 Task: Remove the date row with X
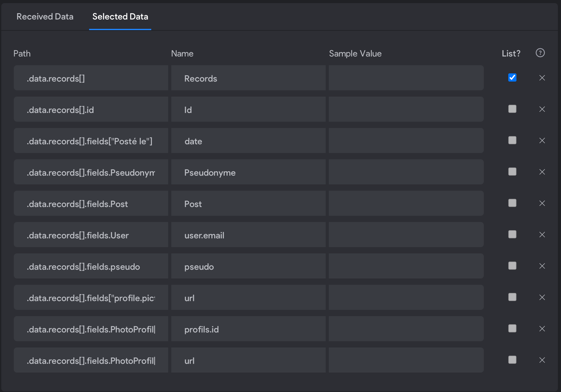[542, 140]
